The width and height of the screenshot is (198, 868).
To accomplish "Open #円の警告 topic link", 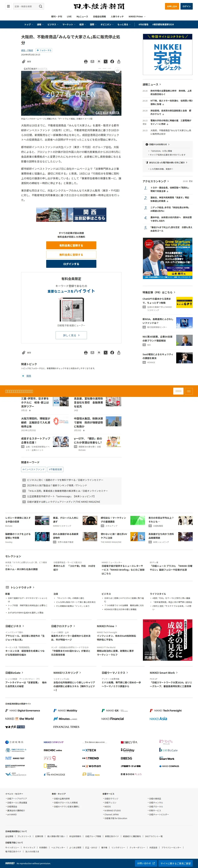I will click(144, 24).
